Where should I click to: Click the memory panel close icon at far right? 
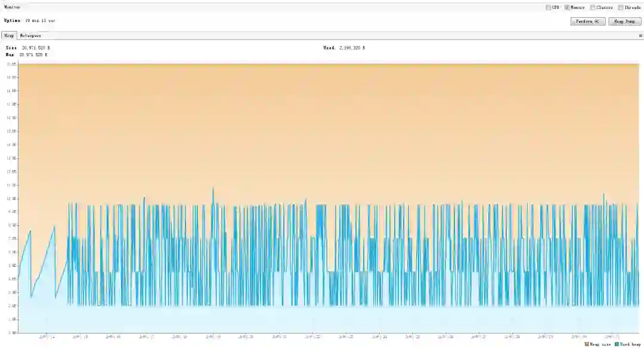click(640, 36)
